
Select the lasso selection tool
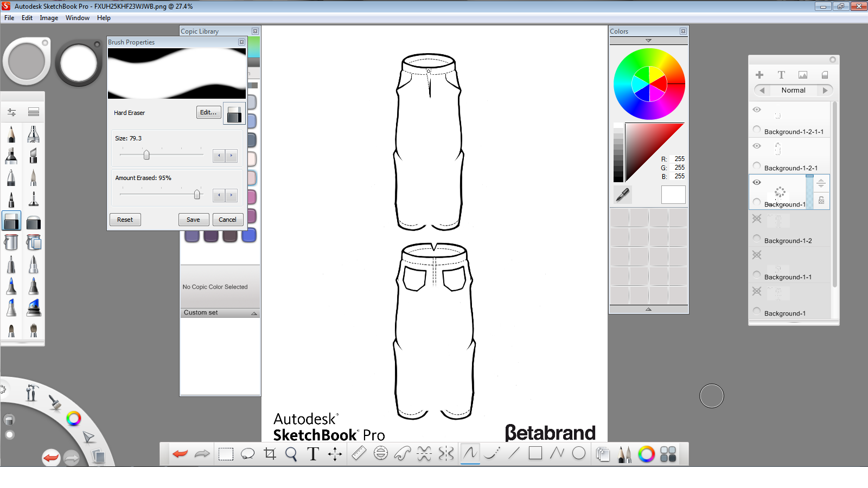pyautogui.click(x=248, y=454)
